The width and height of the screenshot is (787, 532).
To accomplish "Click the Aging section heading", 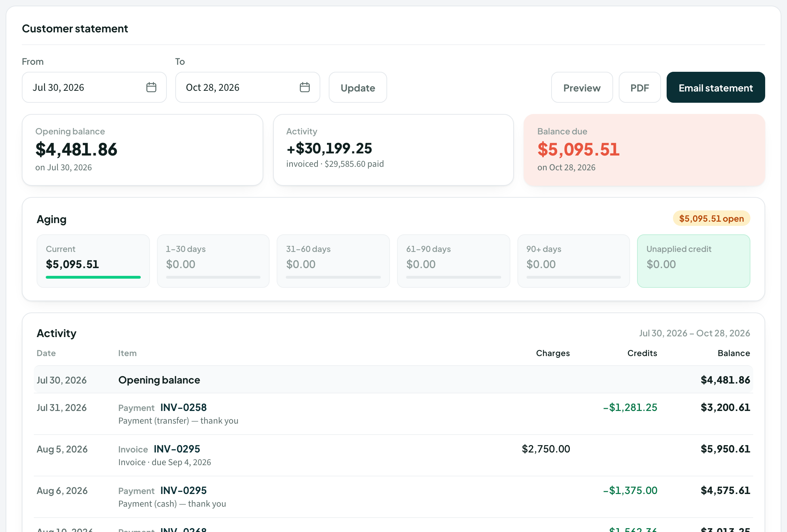I will click(x=52, y=220).
